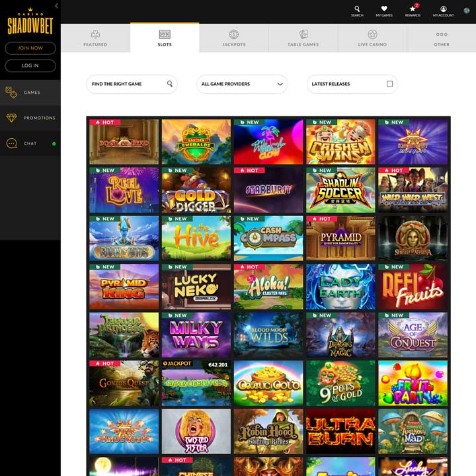Open the Book of Dead game thumbnail

[124, 141]
